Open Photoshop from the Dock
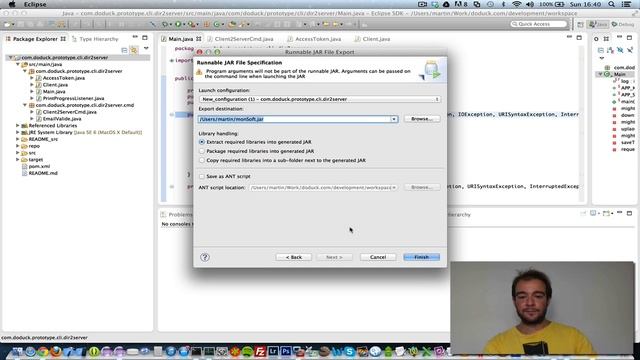This screenshot has width=640, height=360. (x=286, y=351)
